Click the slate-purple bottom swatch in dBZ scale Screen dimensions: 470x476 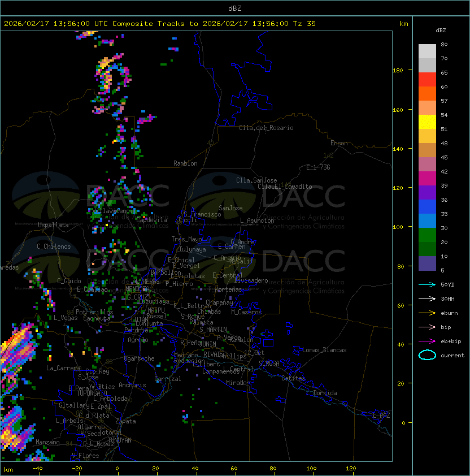[x=427, y=263]
